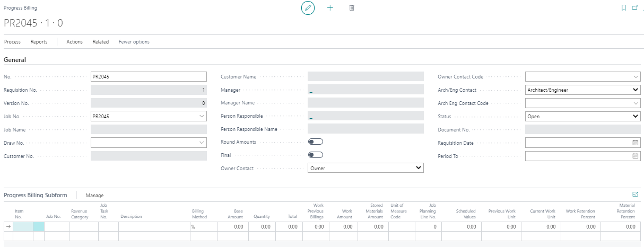Click the pencil edit icon
644x247 pixels.
click(308, 8)
